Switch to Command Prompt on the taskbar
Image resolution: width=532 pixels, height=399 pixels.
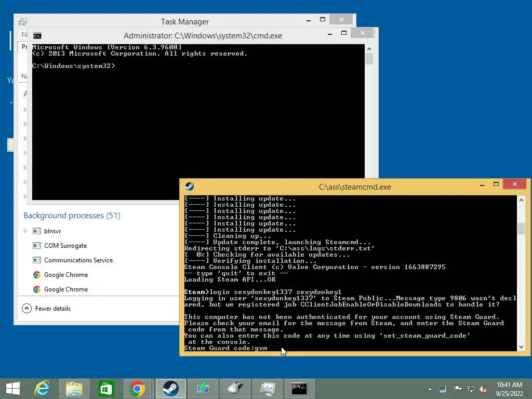(x=300, y=389)
